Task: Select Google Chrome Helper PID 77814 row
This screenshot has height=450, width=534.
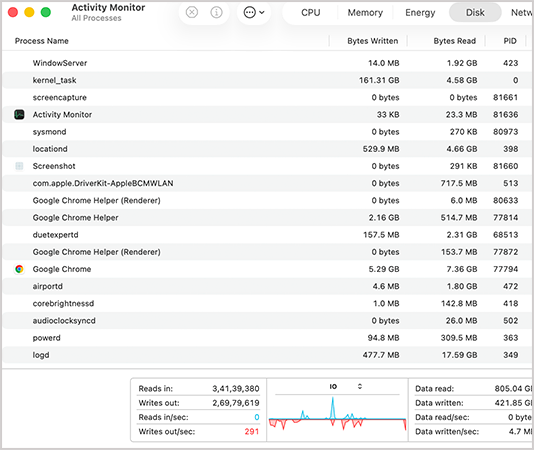Action: (267, 218)
